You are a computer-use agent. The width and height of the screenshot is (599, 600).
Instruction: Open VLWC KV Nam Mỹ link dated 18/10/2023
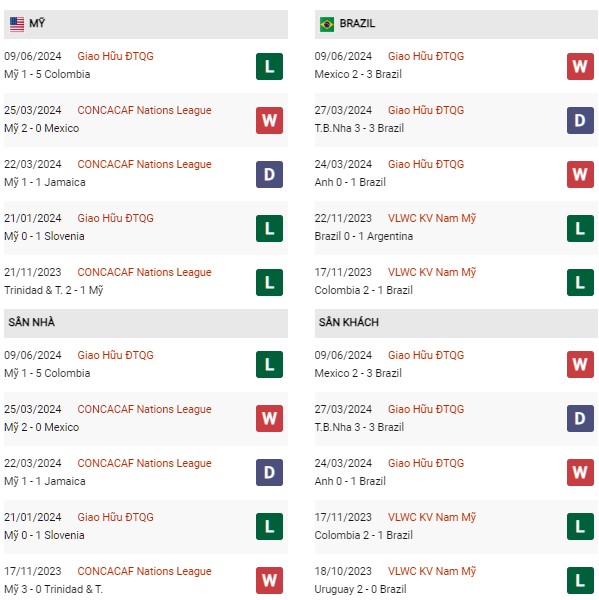[432, 571]
